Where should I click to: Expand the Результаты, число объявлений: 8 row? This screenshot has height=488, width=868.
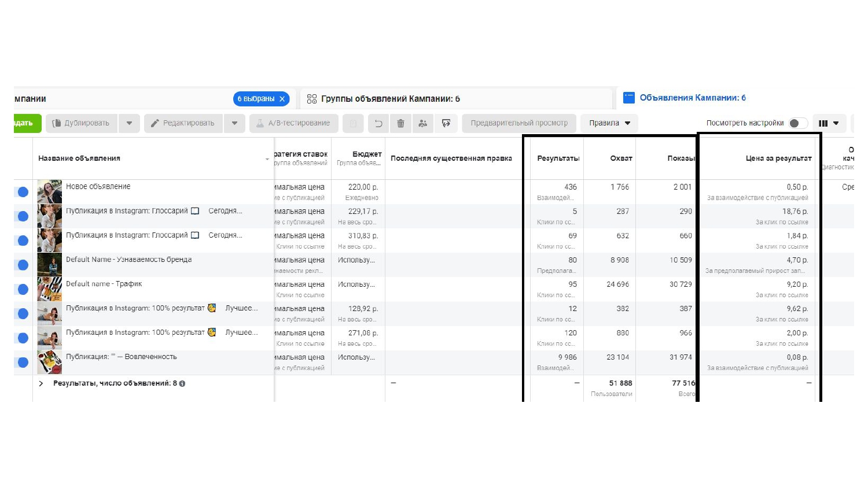coord(41,383)
